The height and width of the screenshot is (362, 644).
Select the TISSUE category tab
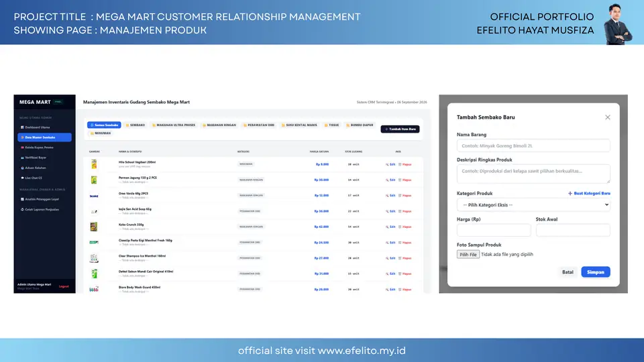coord(331,125)
